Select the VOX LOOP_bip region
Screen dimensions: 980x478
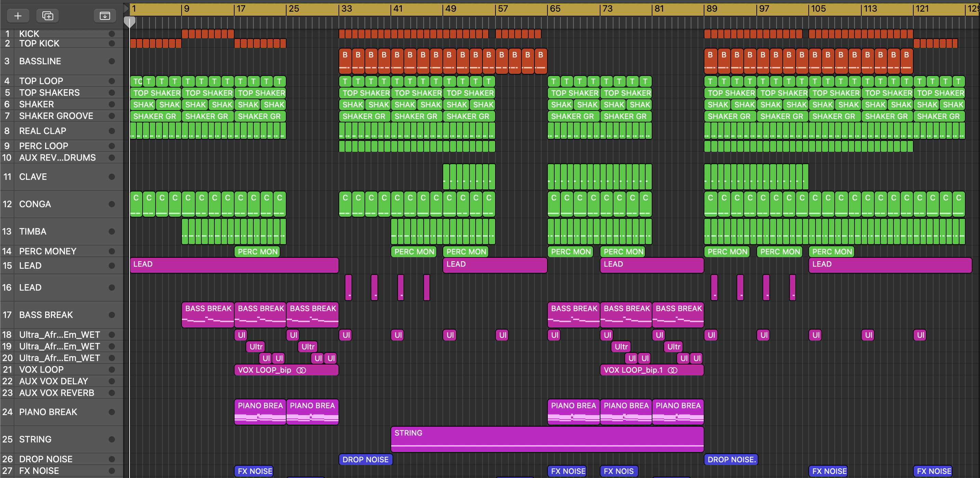(x=286, y=370)
